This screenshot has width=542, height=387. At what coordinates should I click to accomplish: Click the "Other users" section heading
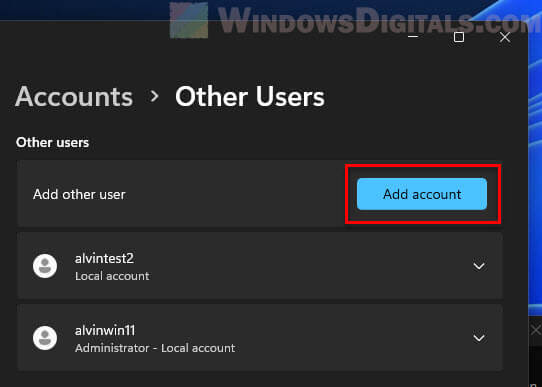[53, 142]
